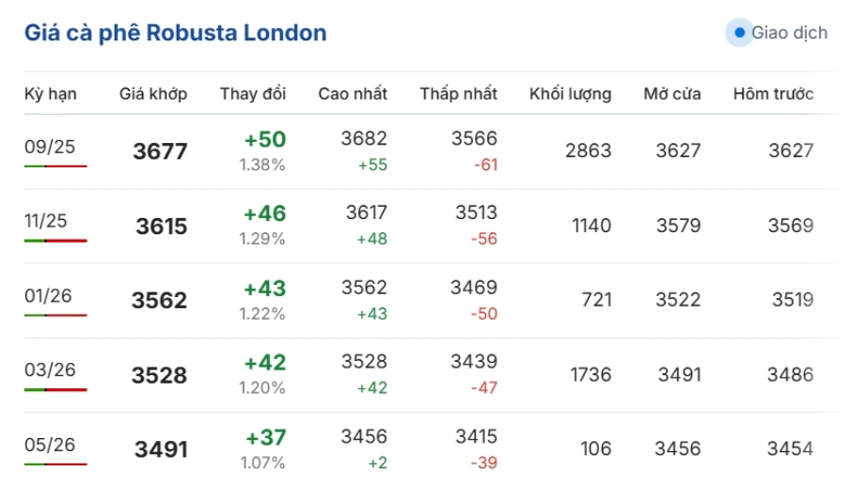Open the Giá cà phê Robusta London title
Screen dimensions: 868x486
[176, 33]
